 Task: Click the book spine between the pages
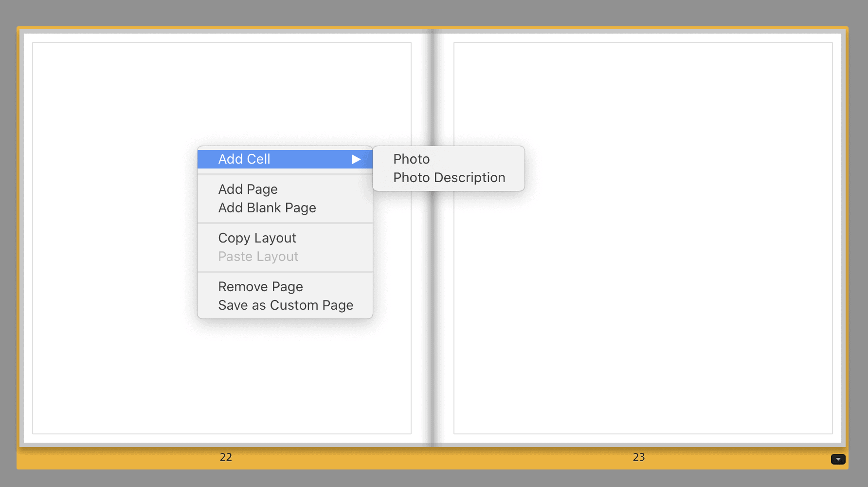pos(432,341)
